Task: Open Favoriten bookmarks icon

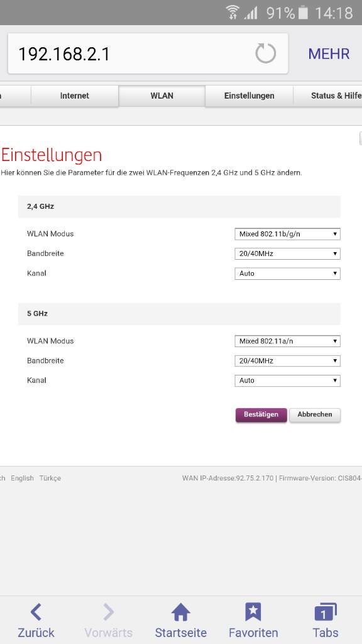Action: coord(253,612)
